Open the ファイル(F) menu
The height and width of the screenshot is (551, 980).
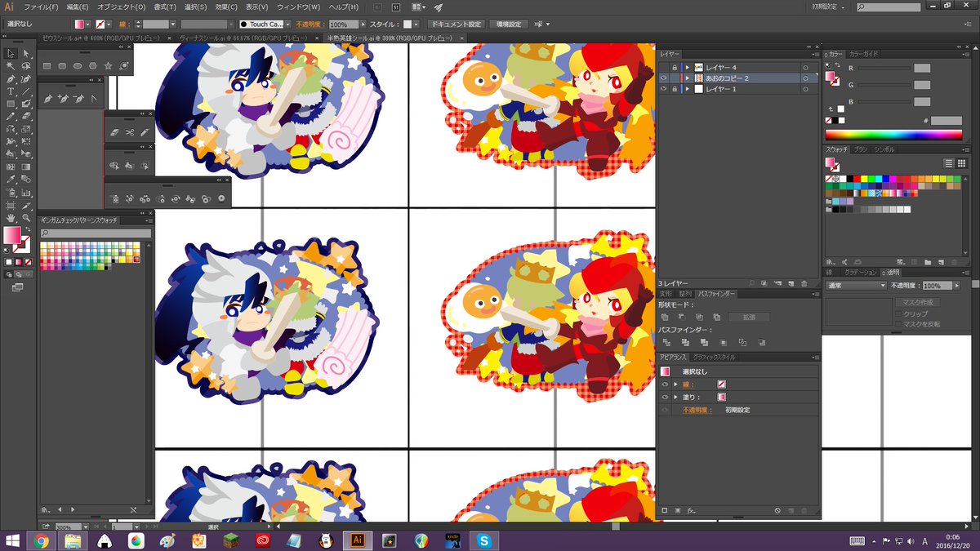click(x=41, y=7)
